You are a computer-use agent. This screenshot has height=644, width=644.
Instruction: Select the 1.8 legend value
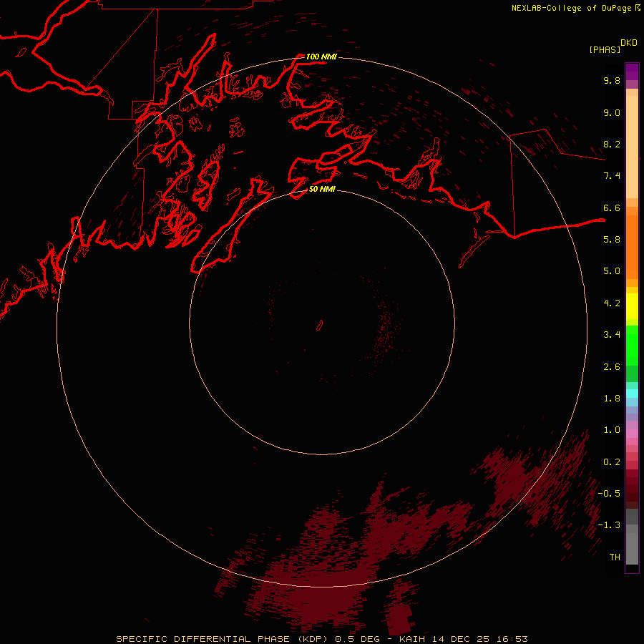(x=612, y=399)
